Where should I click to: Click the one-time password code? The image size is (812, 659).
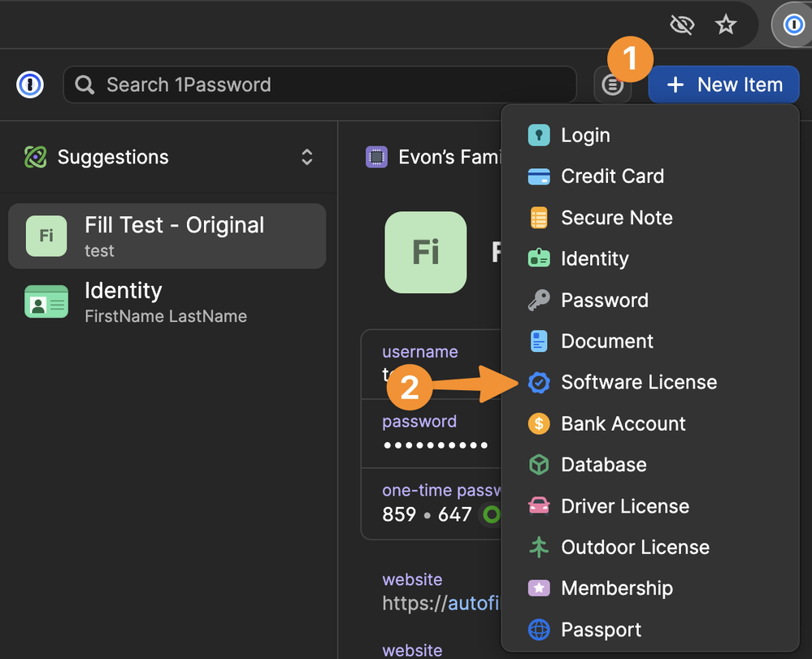coord(428,514)
